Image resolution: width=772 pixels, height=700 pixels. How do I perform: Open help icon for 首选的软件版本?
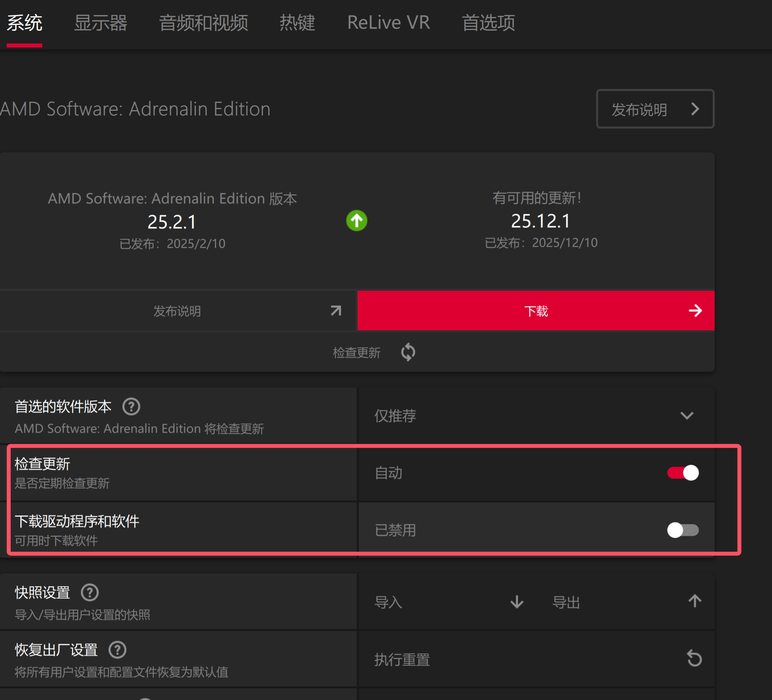tap(131, 407)
